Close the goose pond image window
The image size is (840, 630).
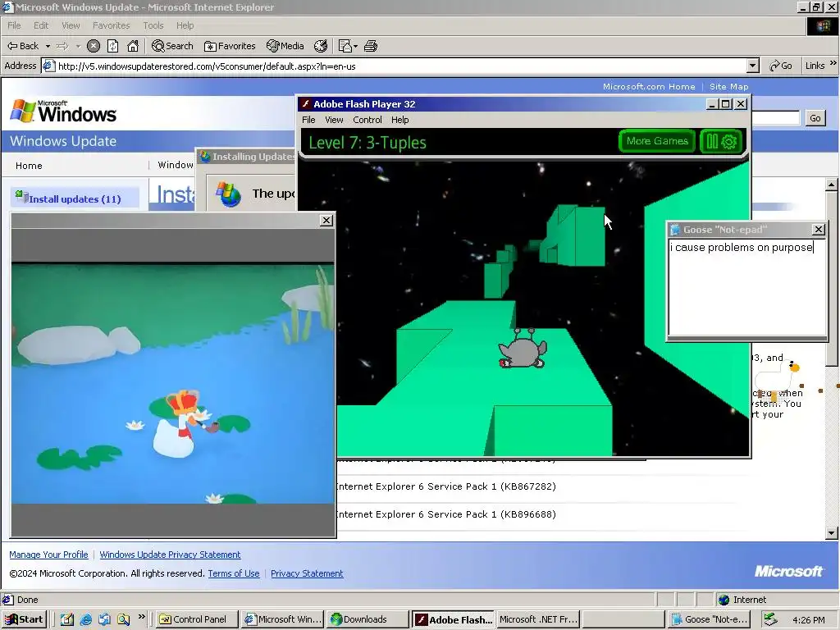pyautogui.click(x=326, y=220)
